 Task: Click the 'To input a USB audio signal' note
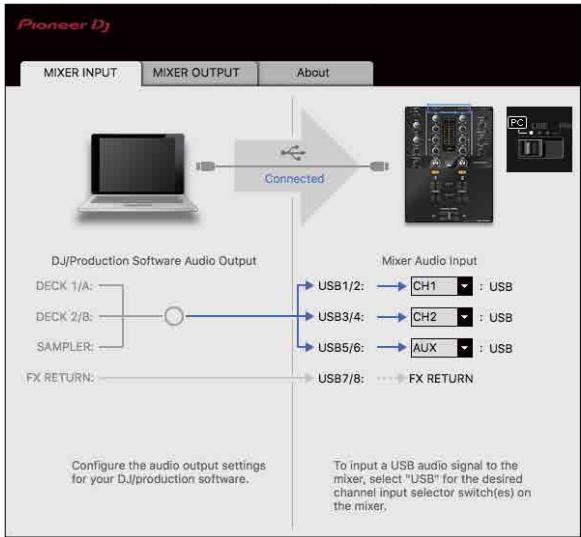click(x=432, y=485)
